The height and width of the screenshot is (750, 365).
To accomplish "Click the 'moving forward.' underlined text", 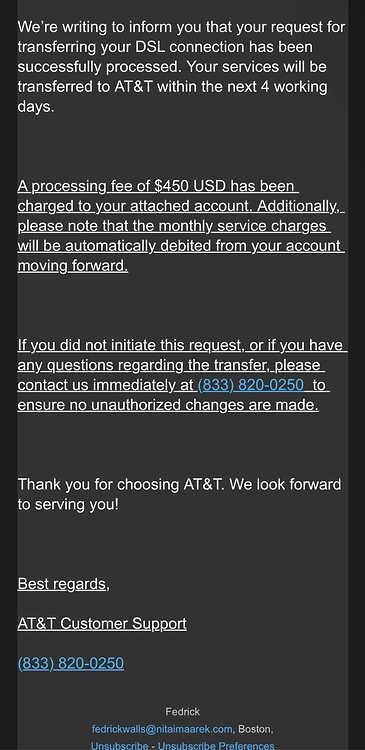I will pos(73,265).
